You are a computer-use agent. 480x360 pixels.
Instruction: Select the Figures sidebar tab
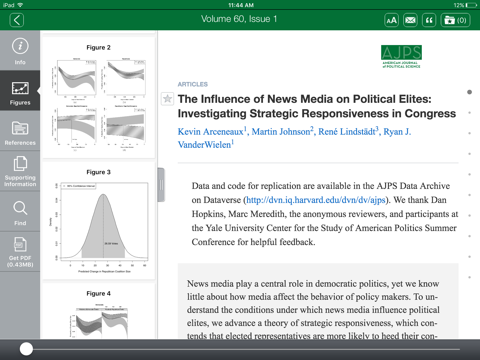point(20,91)
